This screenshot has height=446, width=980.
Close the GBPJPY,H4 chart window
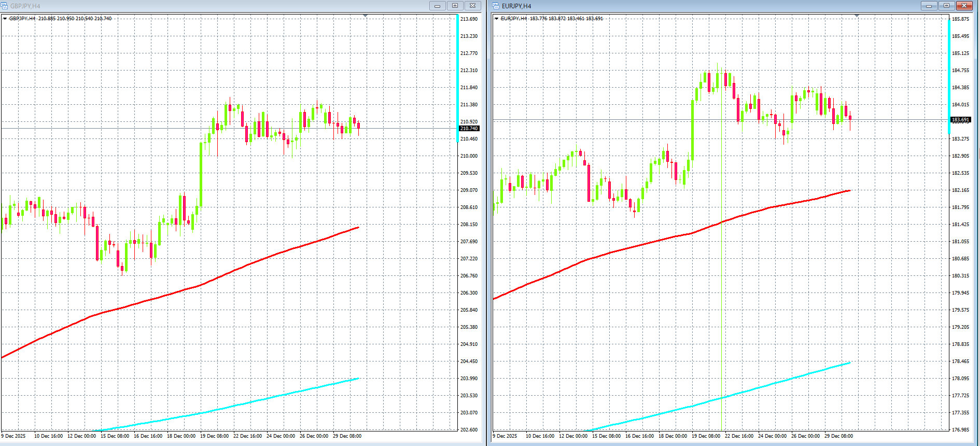tap(472, 6)
